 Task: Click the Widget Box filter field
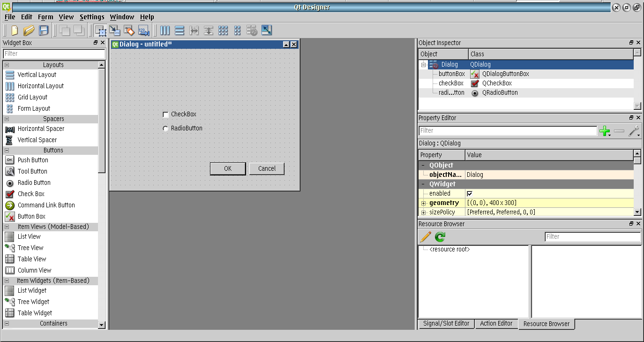[54, 54]
